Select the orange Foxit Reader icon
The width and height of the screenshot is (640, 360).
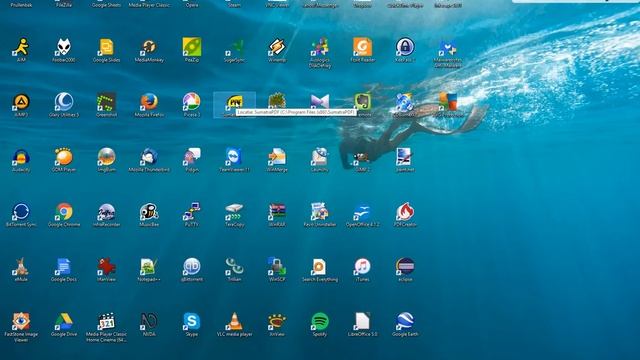[x=362, y=48]
